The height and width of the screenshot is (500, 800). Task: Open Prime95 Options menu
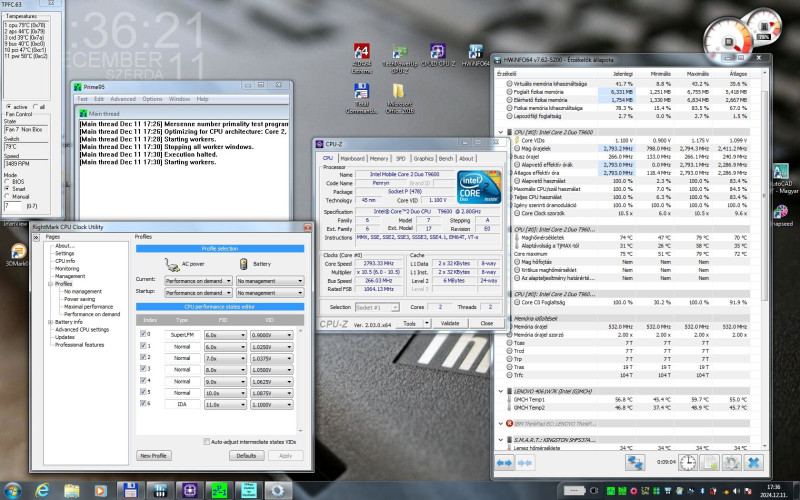pos(152,99)
